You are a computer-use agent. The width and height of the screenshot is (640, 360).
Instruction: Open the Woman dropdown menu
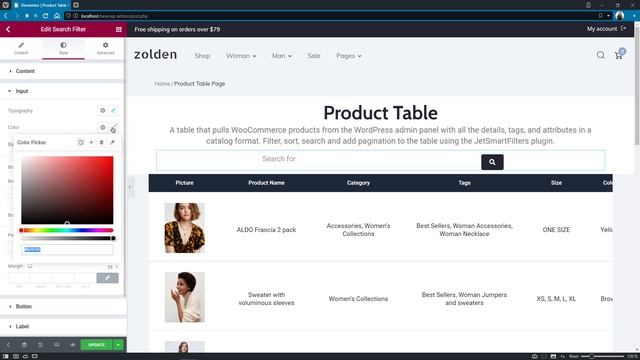pos(241,56)
